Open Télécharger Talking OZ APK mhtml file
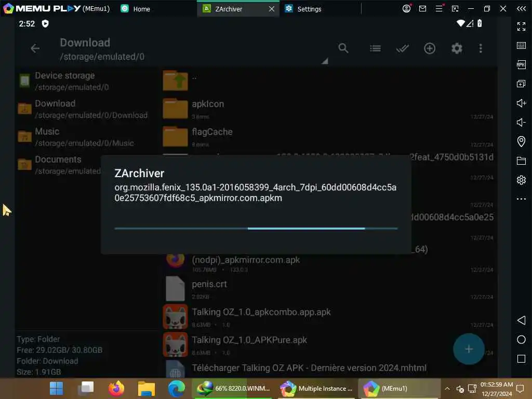 pyautogui.click(x=328, y=369)
